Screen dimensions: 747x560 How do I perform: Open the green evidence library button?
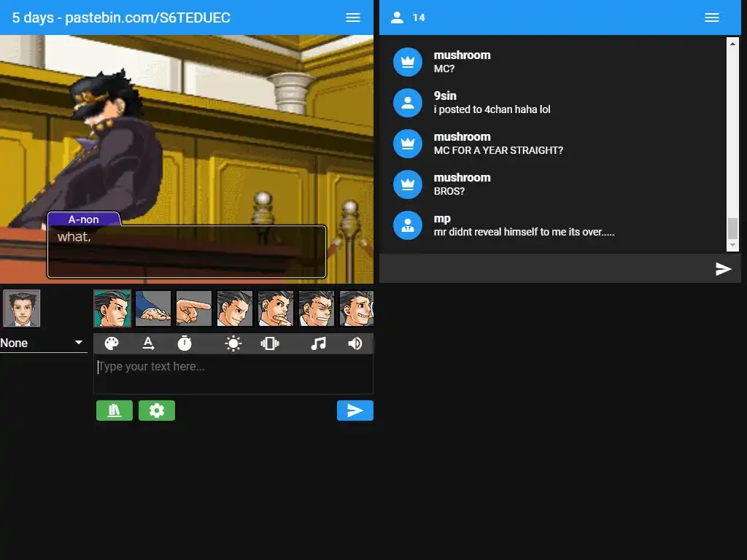(x=115, y=411)
